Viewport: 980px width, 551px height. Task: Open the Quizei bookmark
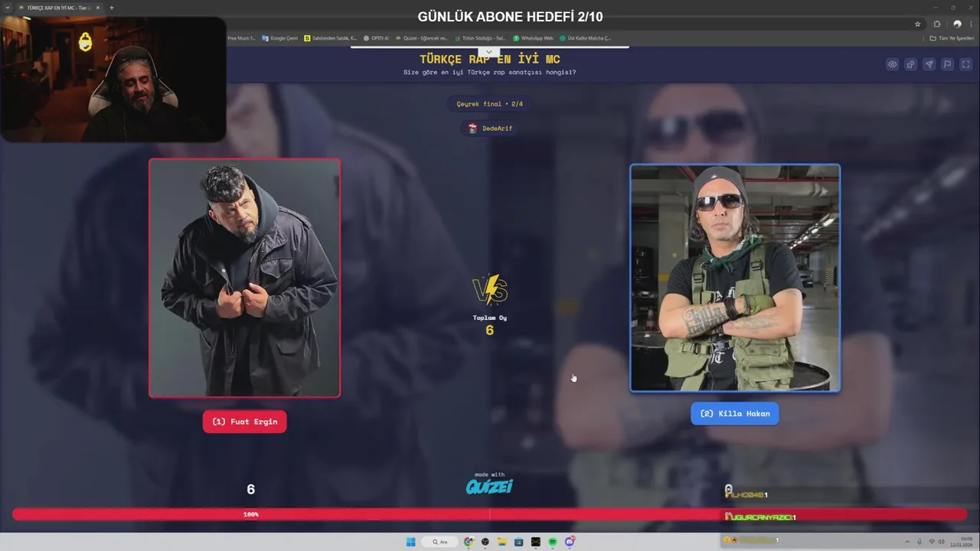(421, 37)
